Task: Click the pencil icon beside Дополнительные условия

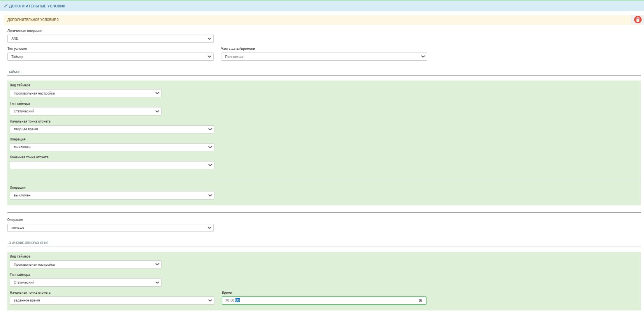Action: coord(6,6)
